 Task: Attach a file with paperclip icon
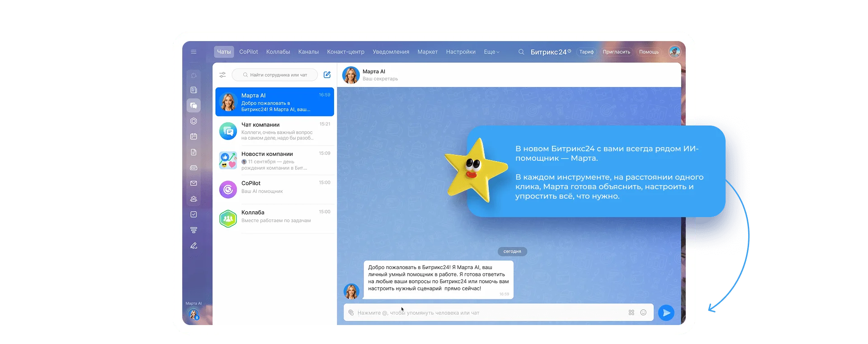[x=351, y=312]
